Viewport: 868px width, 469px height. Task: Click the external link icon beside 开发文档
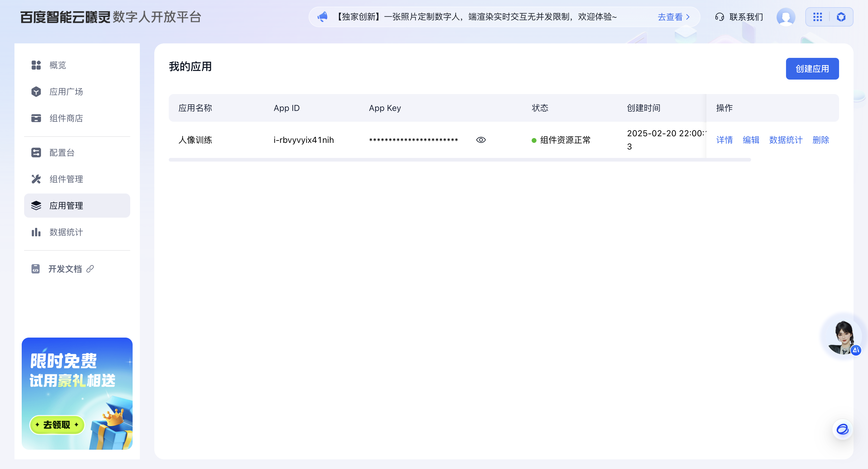pyautogui.click(x=90, y=269)
